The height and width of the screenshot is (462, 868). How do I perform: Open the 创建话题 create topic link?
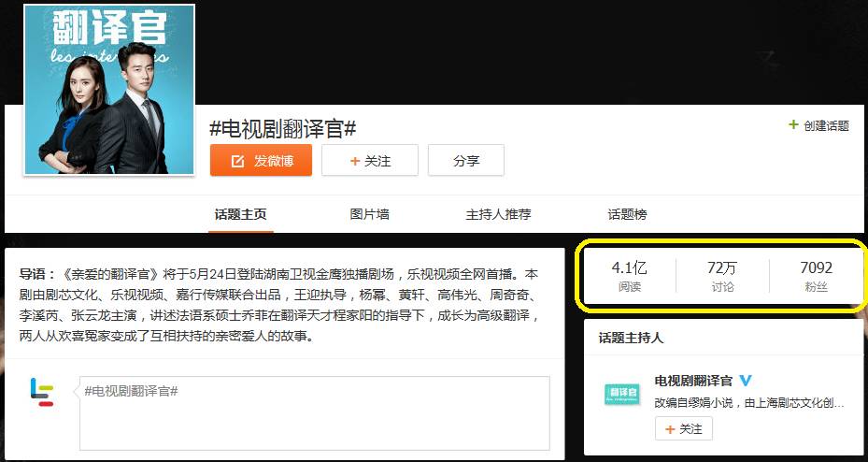click(x=818, y=125)
